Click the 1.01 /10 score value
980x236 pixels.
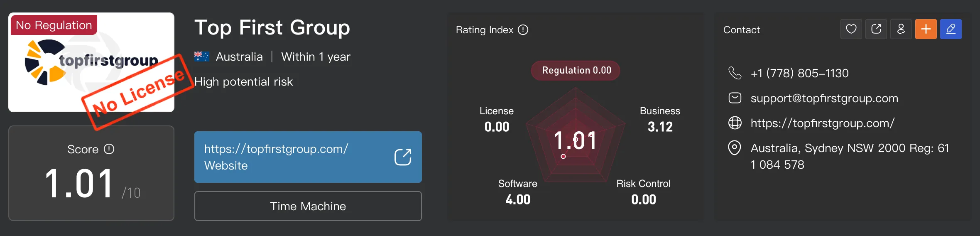tap(92, 184)
